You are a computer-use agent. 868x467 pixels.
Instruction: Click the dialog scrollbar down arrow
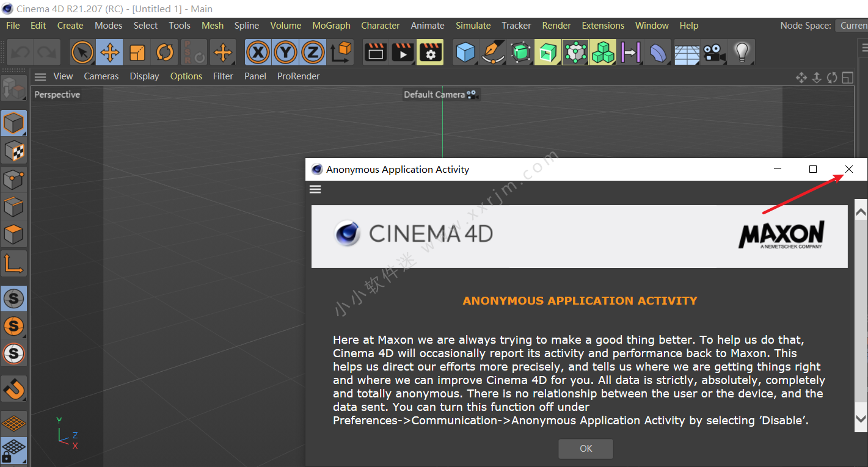[x=861, y=419]
